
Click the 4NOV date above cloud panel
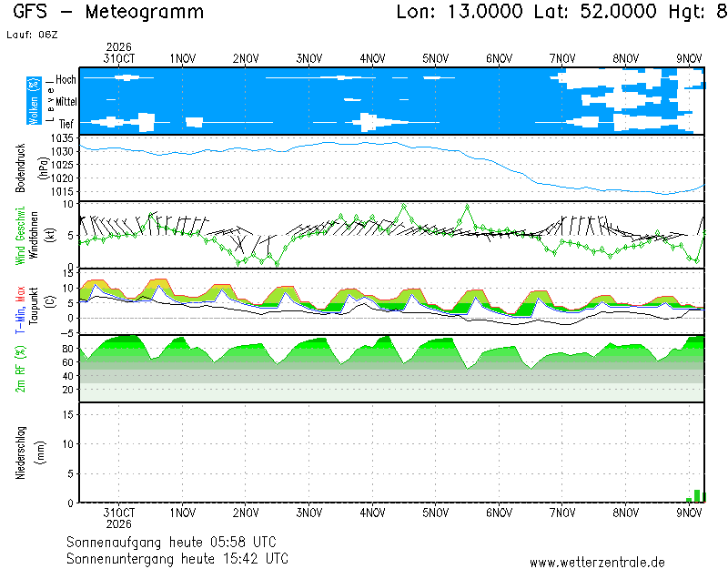(x=372, y=59)
